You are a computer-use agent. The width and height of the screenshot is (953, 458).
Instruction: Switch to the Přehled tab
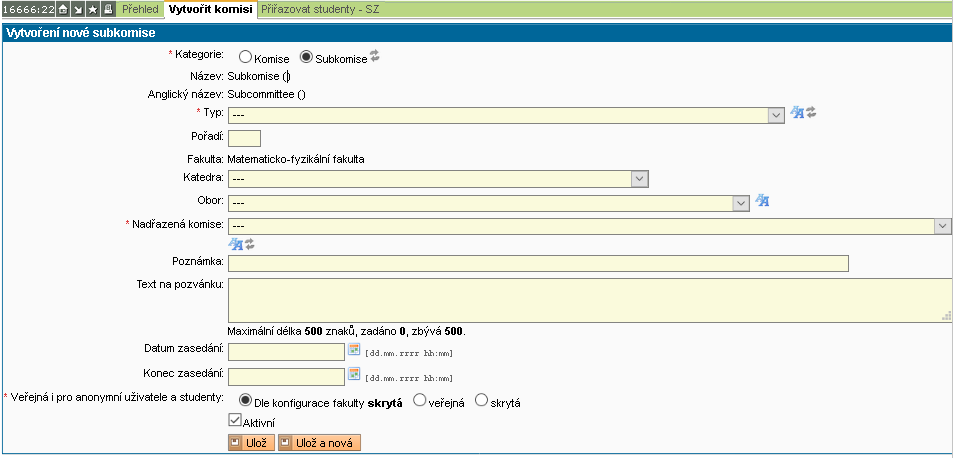(140, 9)
